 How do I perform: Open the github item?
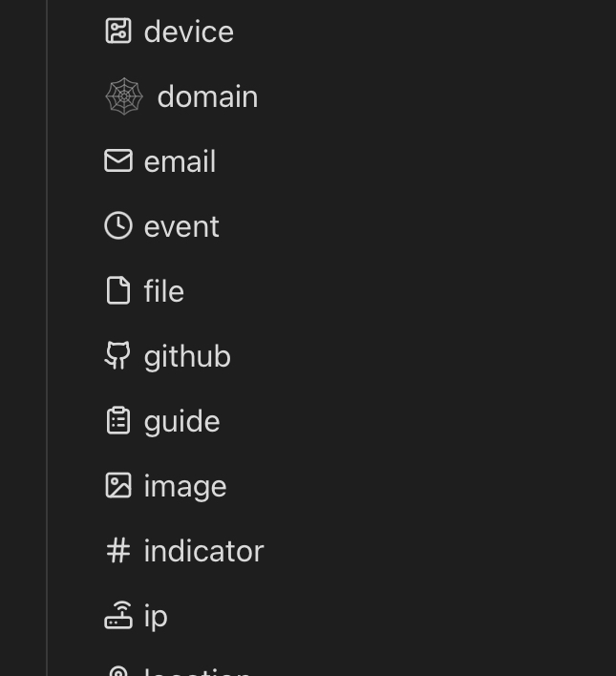187,357
